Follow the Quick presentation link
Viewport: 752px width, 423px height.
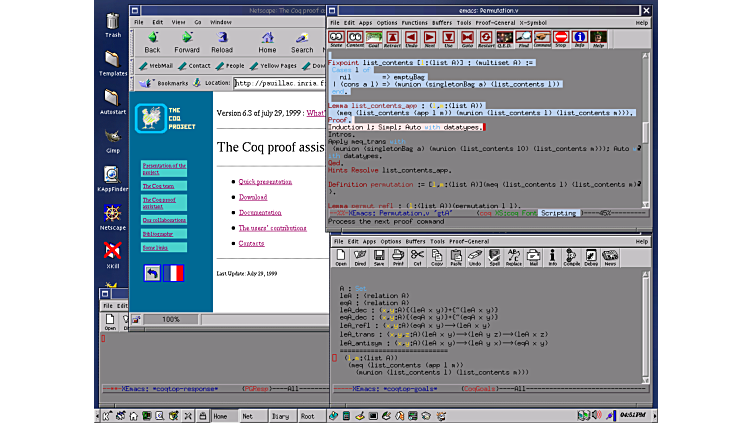pos(265,181)
